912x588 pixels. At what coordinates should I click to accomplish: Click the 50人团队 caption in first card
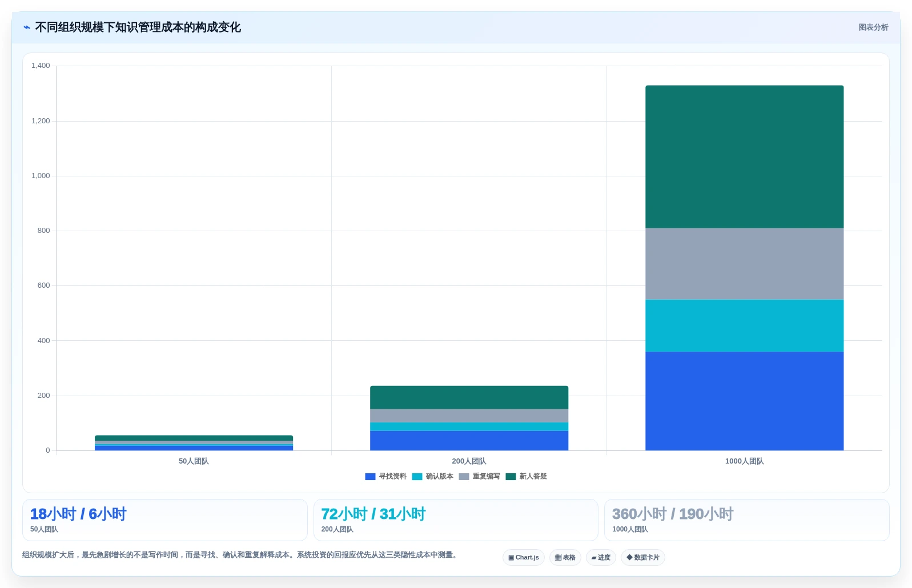pos(44,529)
